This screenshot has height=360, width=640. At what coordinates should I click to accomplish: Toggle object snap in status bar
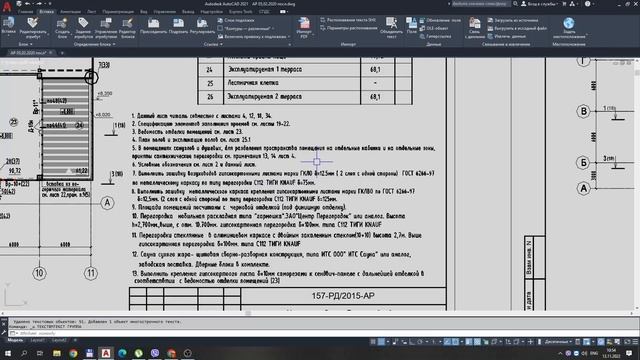[455, 342]
